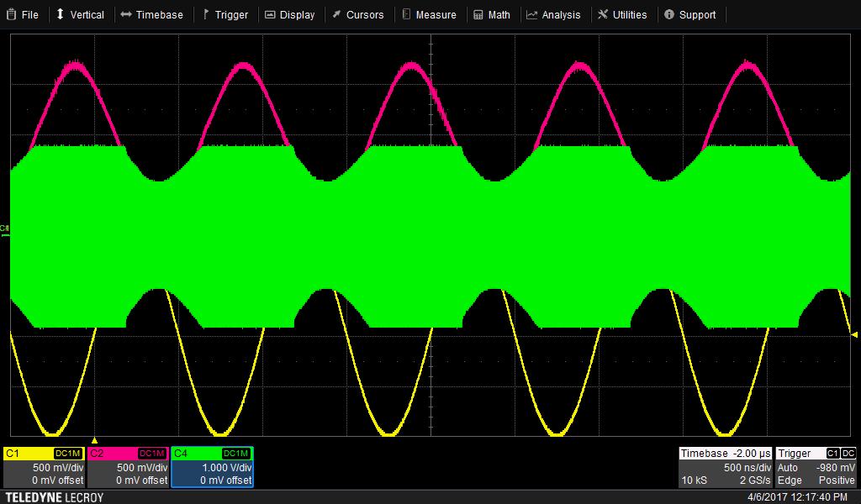Click the 500 ns/div timebase value

(747, 468)
